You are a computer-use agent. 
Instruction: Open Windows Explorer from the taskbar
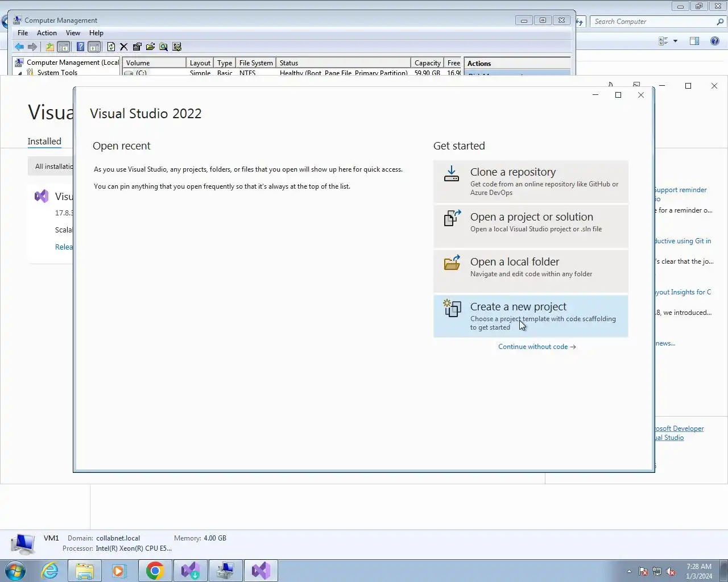[85, 571]
